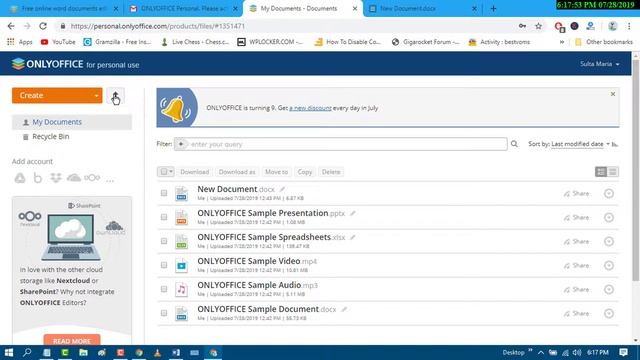This screenshot has width=640, height=360.
Task: Select ONLYOFFICE Sample Video checkbox
Action: [164, 265]
